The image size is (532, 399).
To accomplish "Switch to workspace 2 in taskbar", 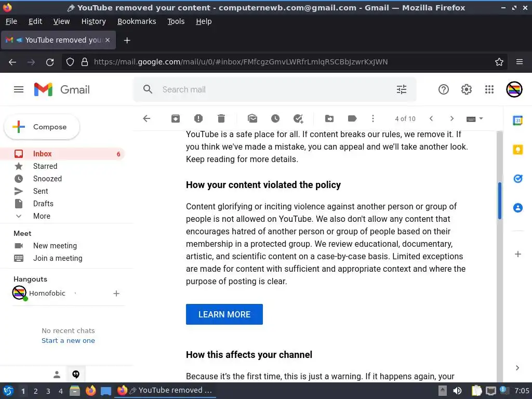I will pyautogui.click(x=36, y=391).
